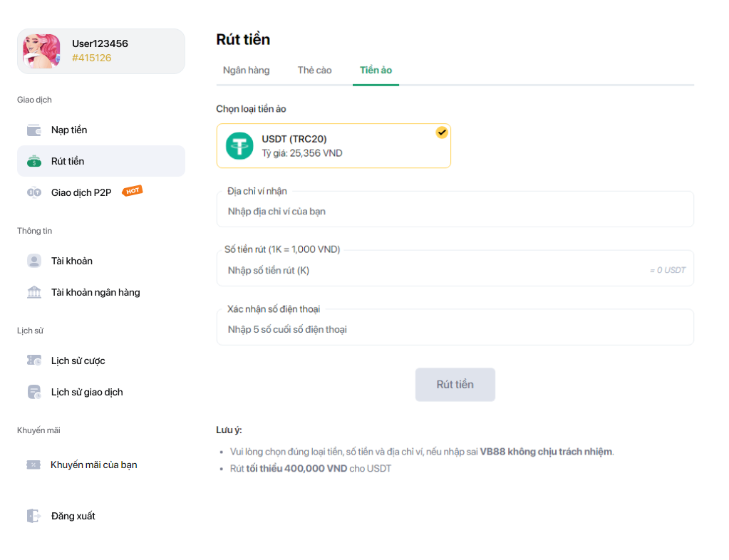Switch to the Ngân hàng tab
Viewport: 729px width, 560px height.
[x=246, y=70]
